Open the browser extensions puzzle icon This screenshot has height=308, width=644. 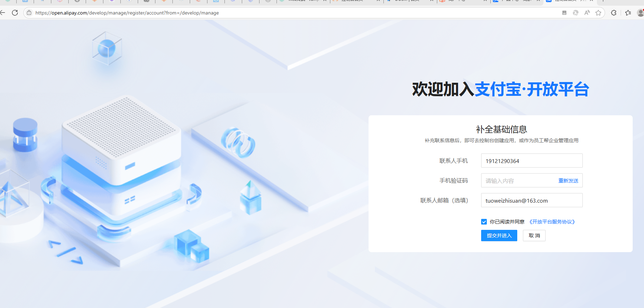point(614,13)
